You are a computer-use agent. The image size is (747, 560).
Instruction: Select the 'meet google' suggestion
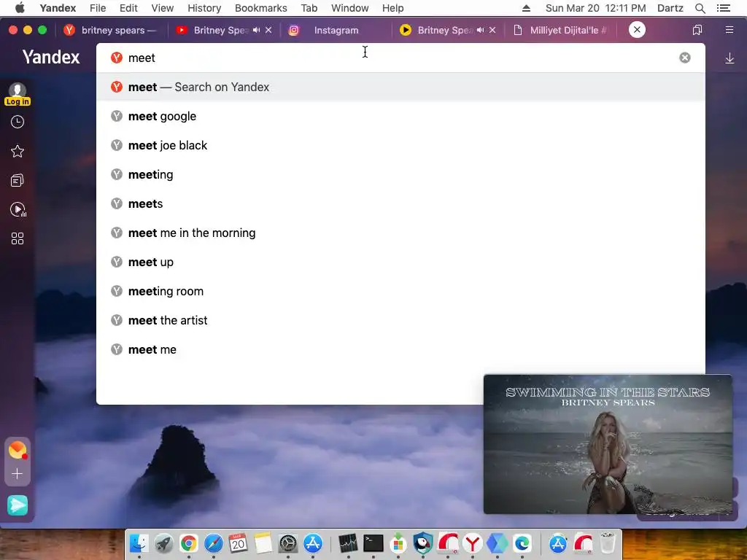tap(400, 116)
